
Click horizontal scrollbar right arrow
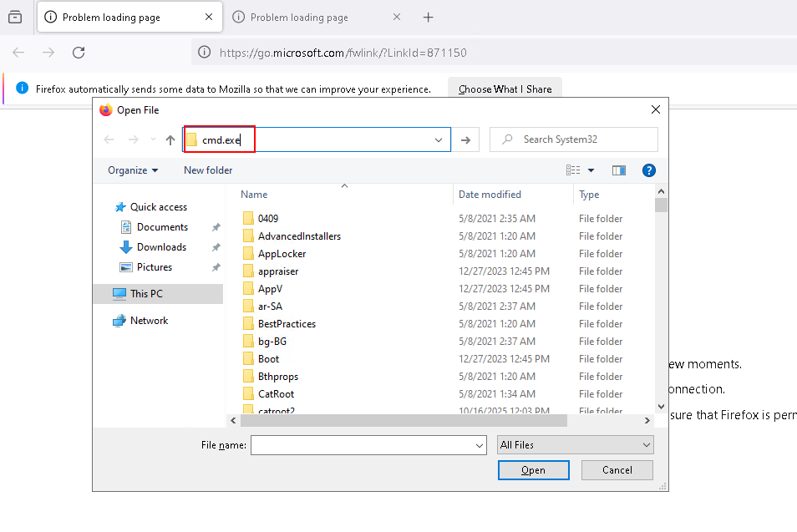647,420
